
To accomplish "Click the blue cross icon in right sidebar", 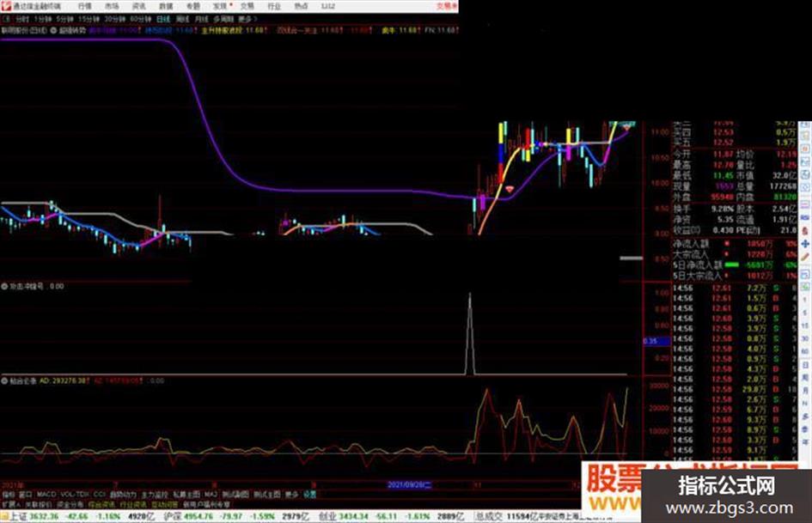I will pos(805,243).
